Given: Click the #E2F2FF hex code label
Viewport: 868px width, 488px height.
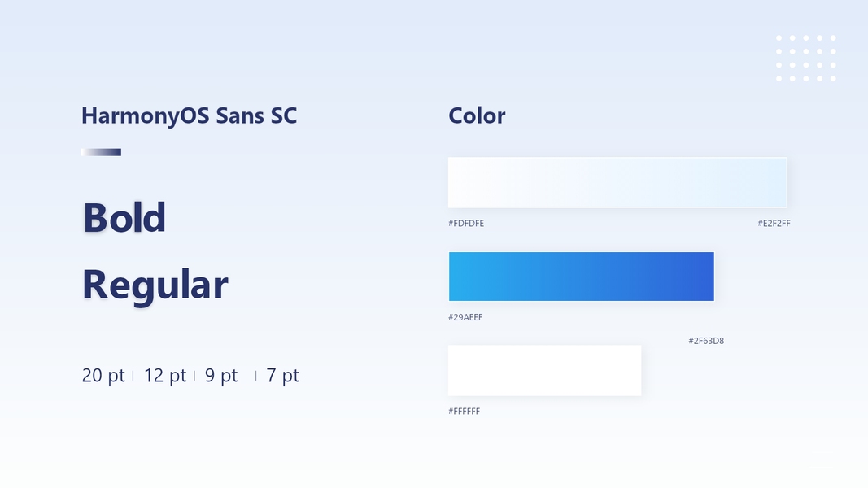Looking at the screenshot, I should coord(774,224).
